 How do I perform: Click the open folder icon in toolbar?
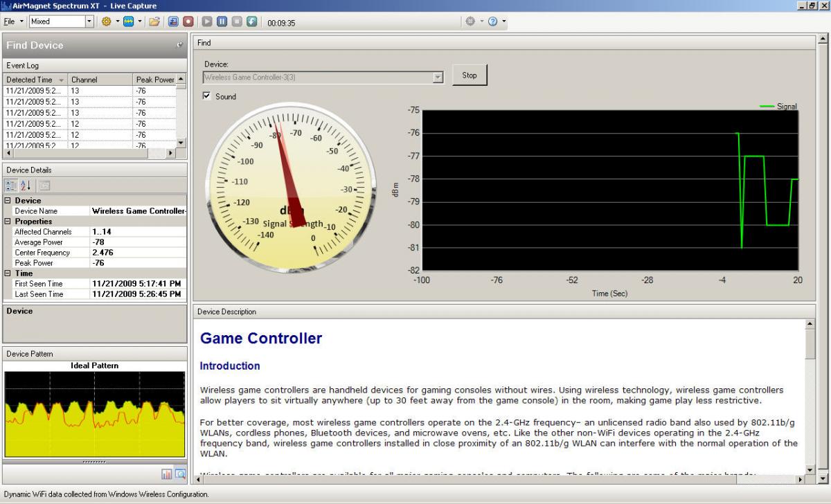[155, 21]
